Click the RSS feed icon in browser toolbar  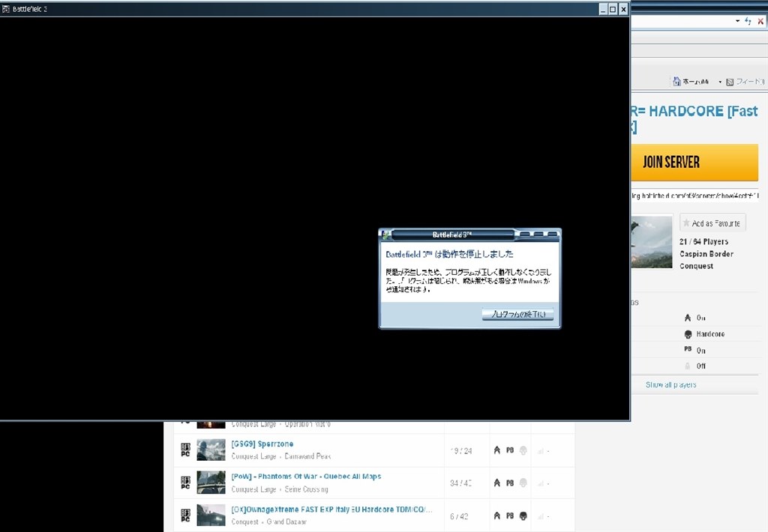coord(730,82)
